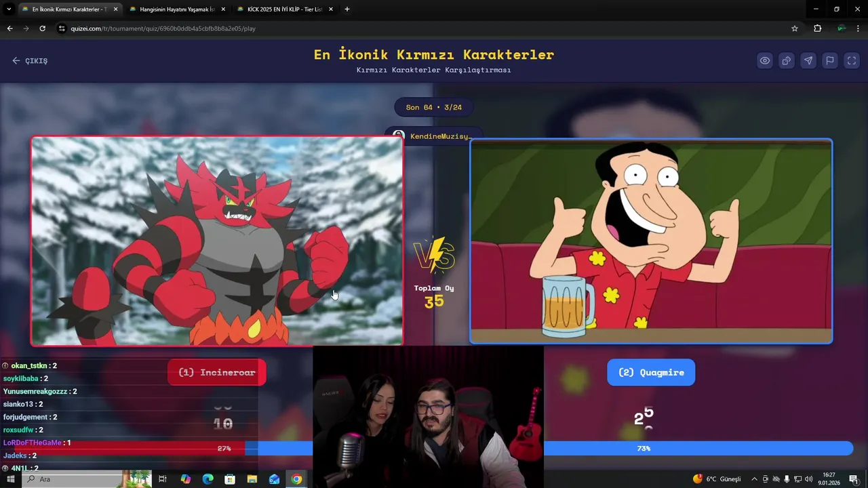Click the quizei.com address bar URL

(163, 28)
